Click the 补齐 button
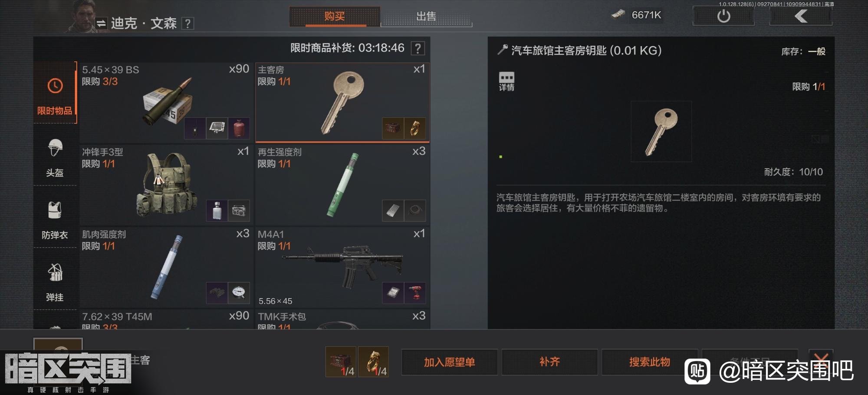 pyautogui.click(x=549, y=362)
